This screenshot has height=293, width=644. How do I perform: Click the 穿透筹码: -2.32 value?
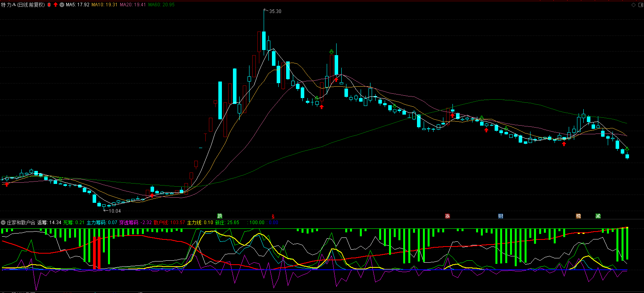pyautogui.click(x=136, y=223)
